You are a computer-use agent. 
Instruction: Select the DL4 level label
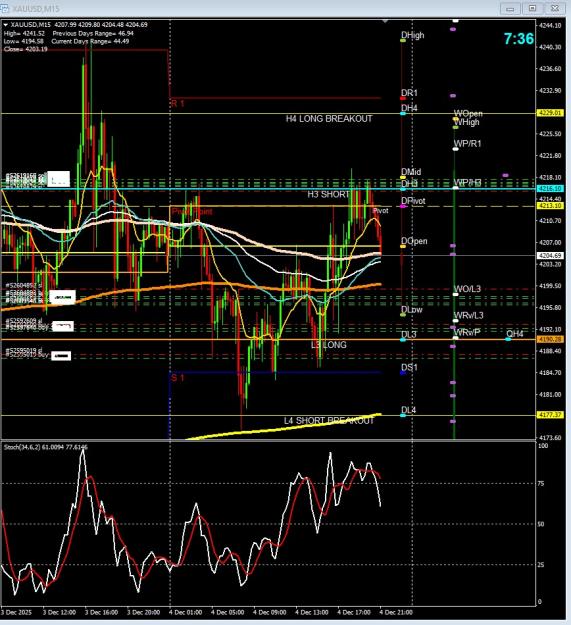tap(408, 410)
